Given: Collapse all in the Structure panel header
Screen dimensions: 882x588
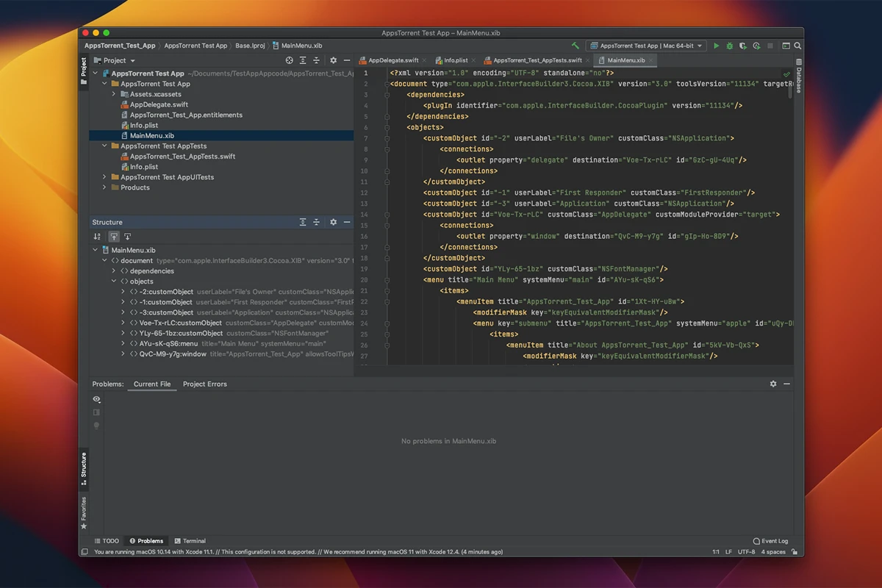Looking at the screenshot, I should (317, 222).
